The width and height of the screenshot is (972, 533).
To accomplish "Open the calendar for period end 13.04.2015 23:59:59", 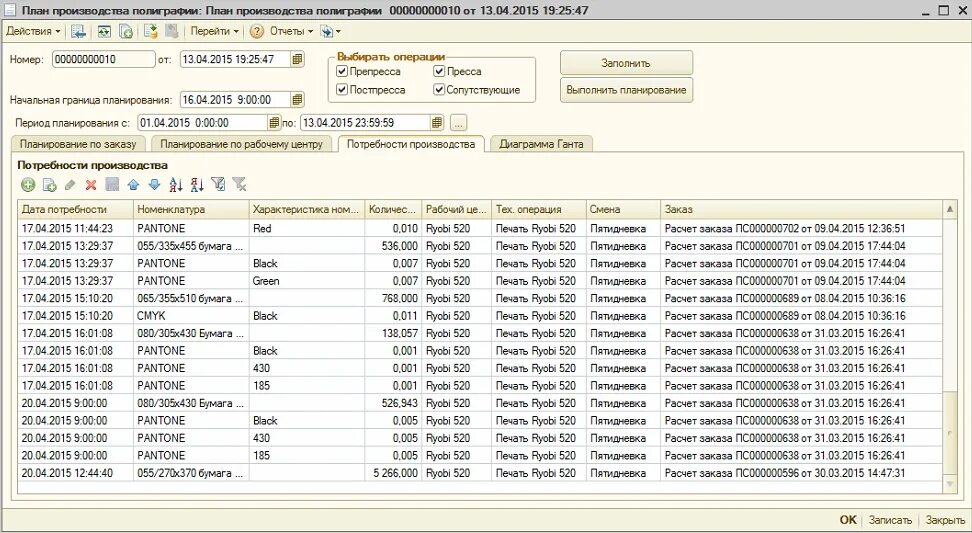I will coord(438,123).
